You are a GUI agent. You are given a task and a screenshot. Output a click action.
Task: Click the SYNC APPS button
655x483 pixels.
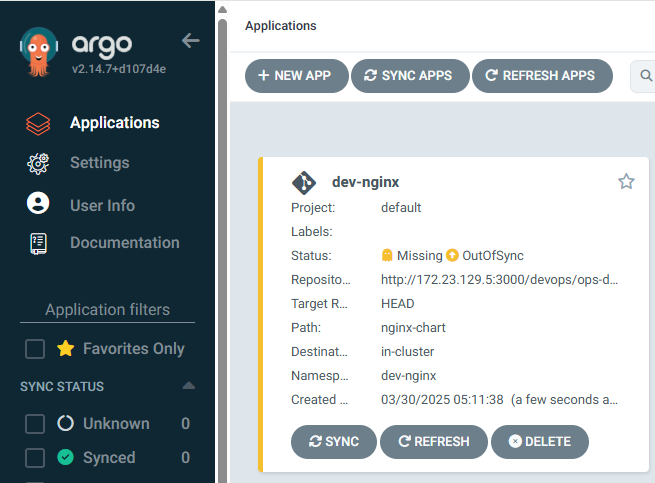[x=410, y=76]
